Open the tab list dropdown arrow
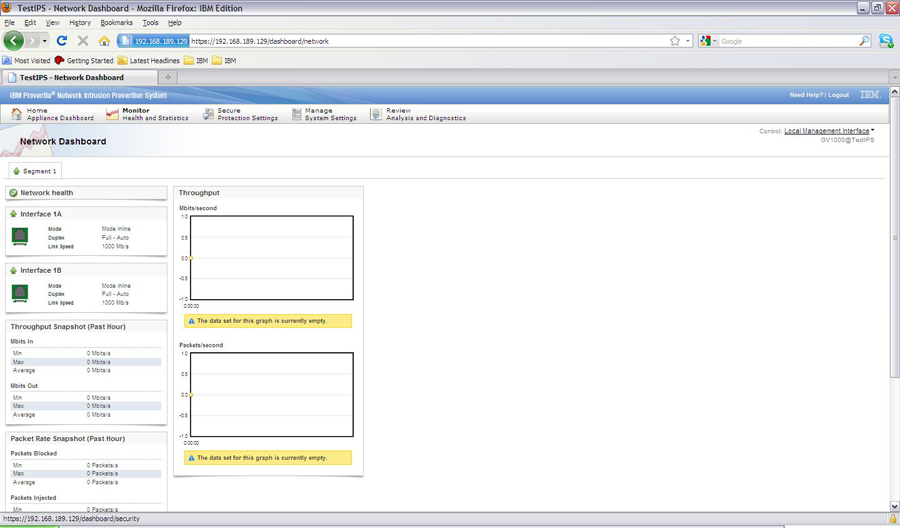Viewport: 900px width, 528px height. 894,77
